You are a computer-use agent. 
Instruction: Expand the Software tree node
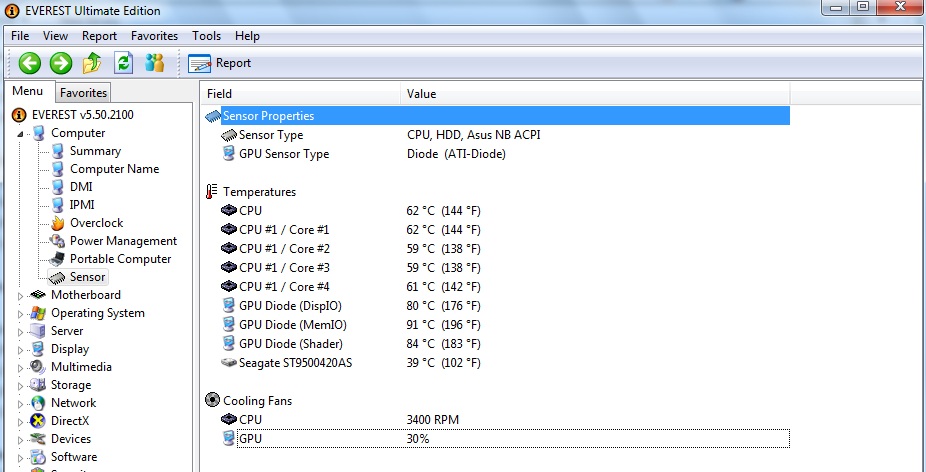[21, 458]
